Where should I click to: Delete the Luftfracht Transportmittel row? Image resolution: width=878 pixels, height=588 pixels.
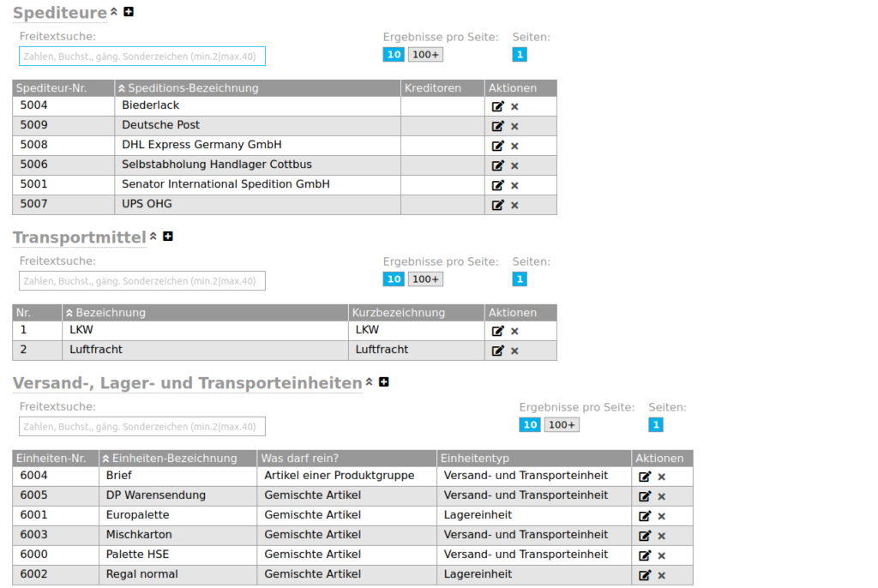click(514, 351)
